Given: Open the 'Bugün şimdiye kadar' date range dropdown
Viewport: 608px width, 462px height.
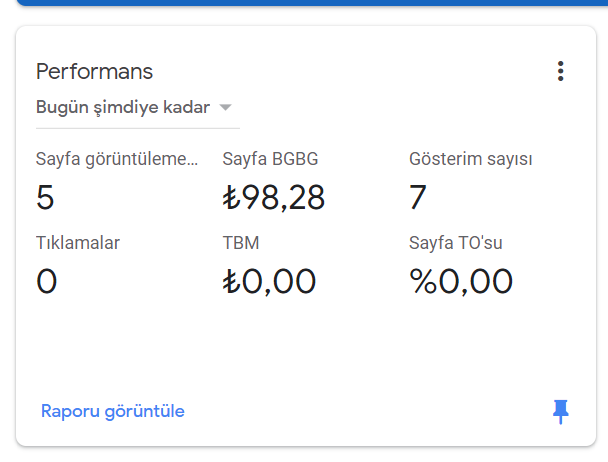Looking at the screenshot, I should 138,107.
